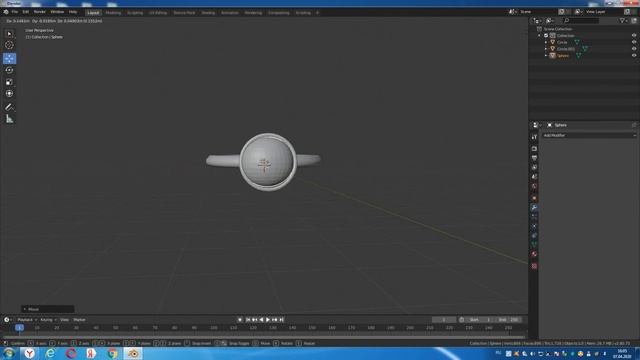The width and height of the screenshot is (640, 360).
Task: Hide Collection with its eye icon
Action: click(634, 36)
